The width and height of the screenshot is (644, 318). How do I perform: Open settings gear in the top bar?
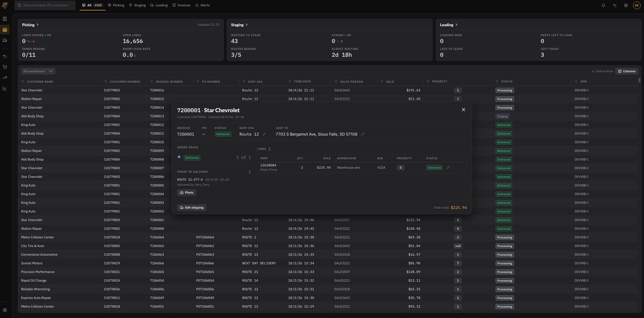[x=626, y=5]
